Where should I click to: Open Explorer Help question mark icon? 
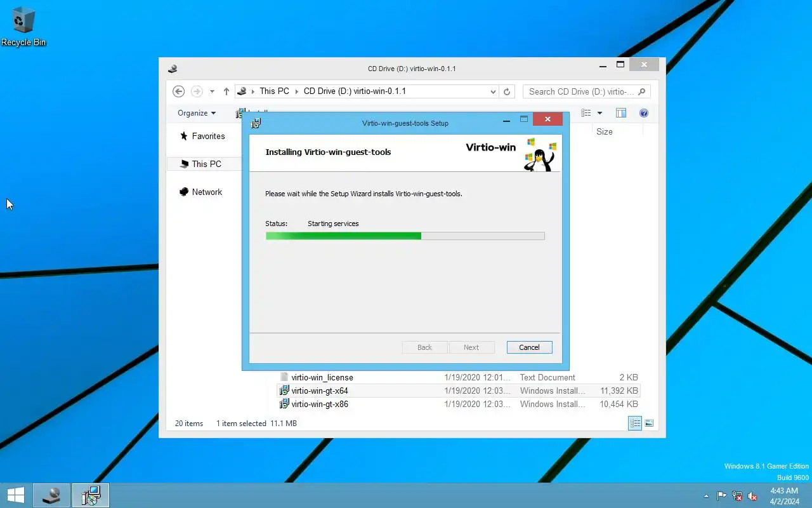point(644,113)
